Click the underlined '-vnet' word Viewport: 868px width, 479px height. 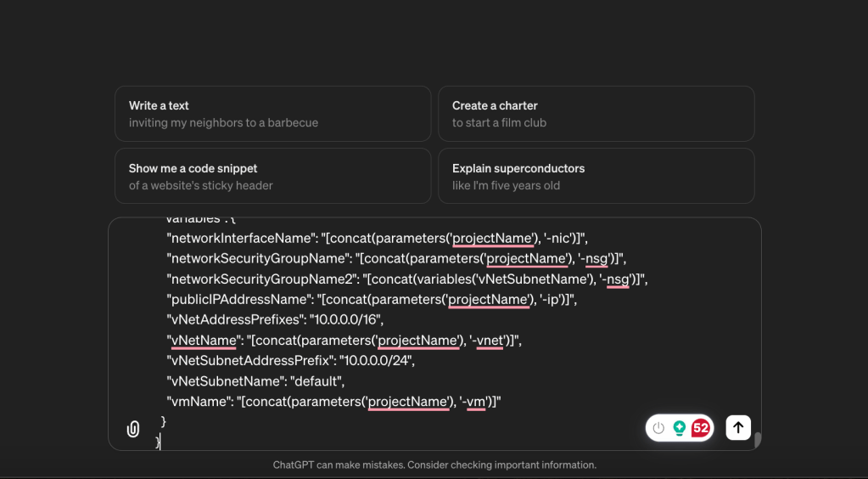tap(490, 341)
